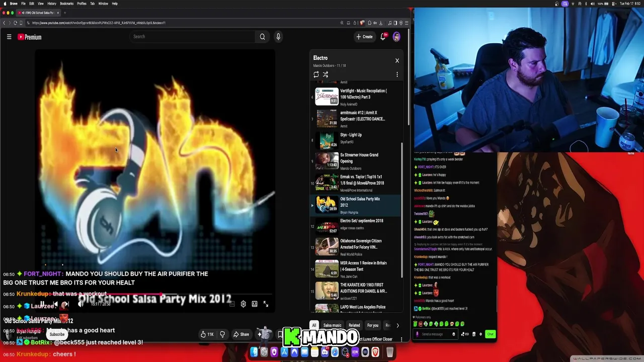This screenshot has width=644, height=362.
Task: Click the Send a message chat field
Action: pos(435,334)
